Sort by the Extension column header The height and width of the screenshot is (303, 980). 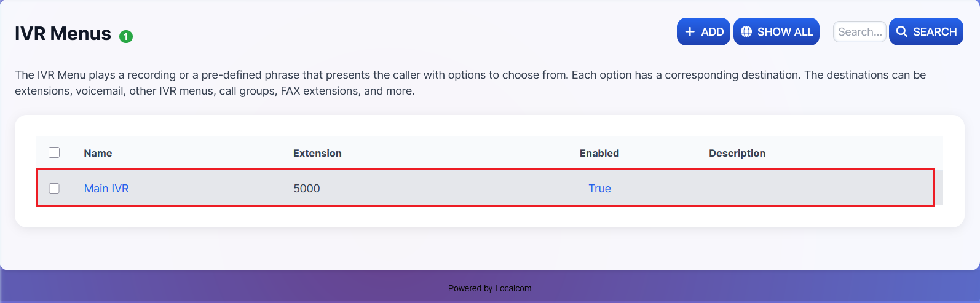(x=317, y=153)
